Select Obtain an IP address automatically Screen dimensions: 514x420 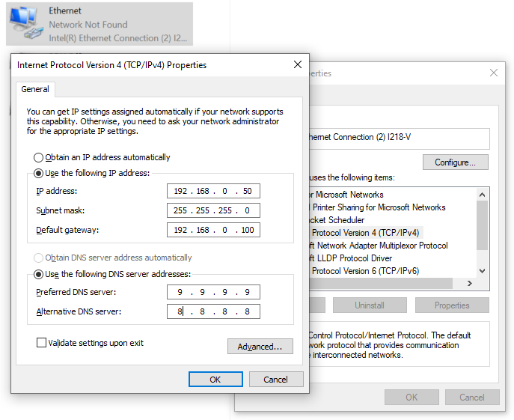39,158
